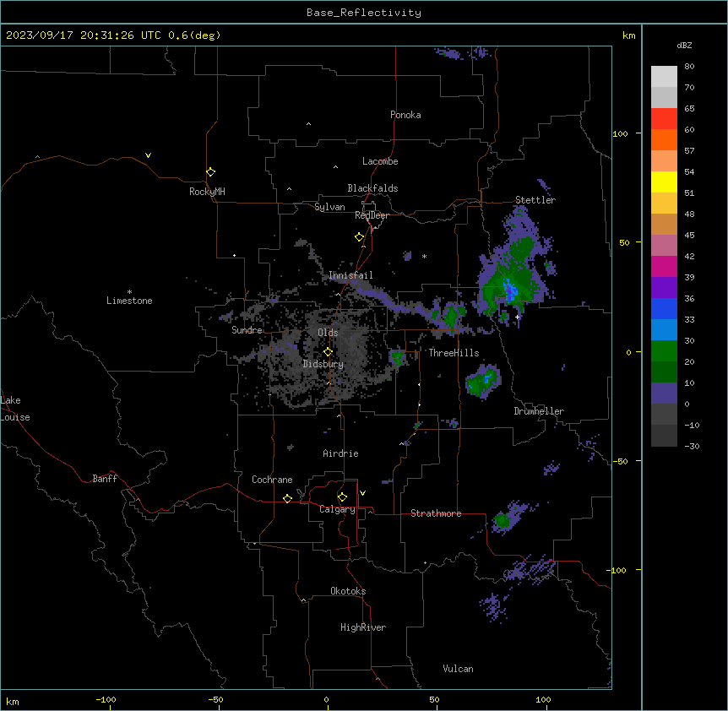Pick the dark orange 57-60 dBZ swatch
The width and height of the screenshot is (728, 711).
pos(664,139)
